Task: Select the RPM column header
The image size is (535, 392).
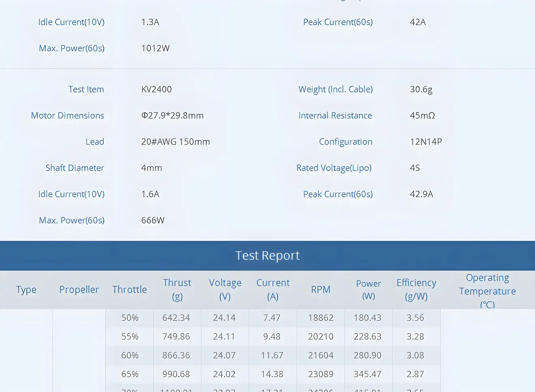Action: pos(321,289)
